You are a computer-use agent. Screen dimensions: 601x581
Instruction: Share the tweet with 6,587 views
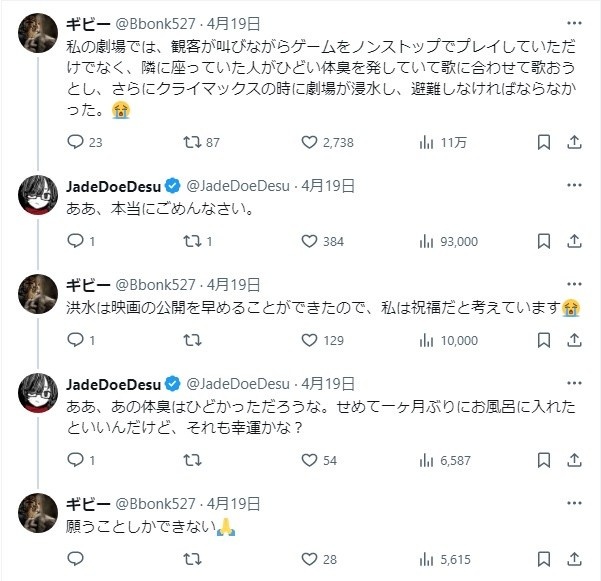tap(577, 460)
